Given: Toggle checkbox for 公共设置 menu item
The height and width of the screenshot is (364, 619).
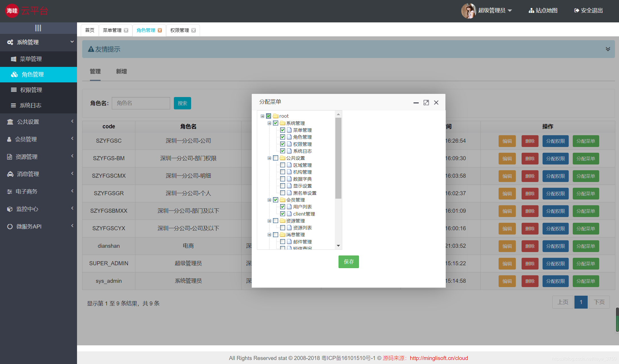Looking at the screenshot, I should [x=276, y=158].
